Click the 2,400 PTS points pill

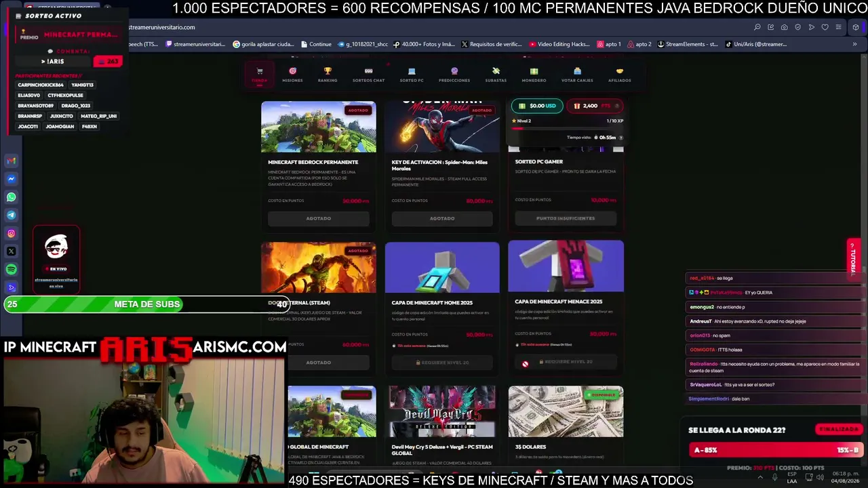tap(595, 106)
